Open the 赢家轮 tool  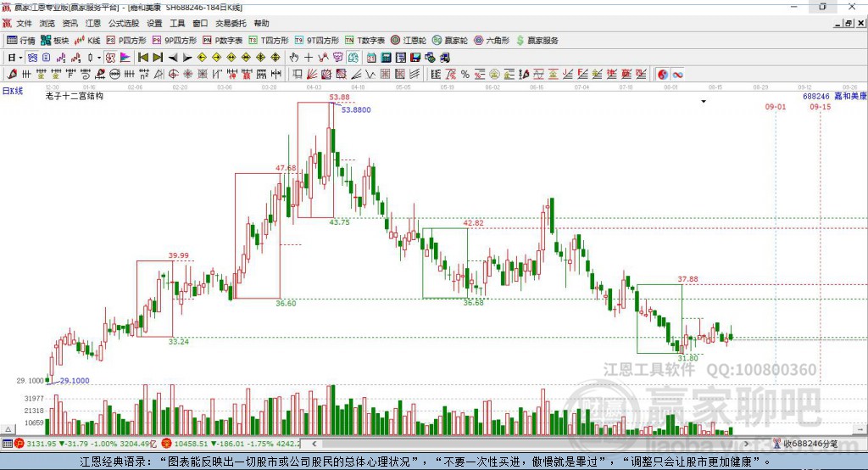click(450, 41)
